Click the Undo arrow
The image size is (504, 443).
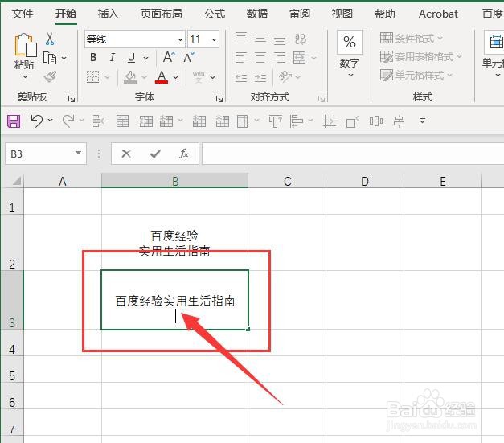pyautogui.click(x=36, y=121)
